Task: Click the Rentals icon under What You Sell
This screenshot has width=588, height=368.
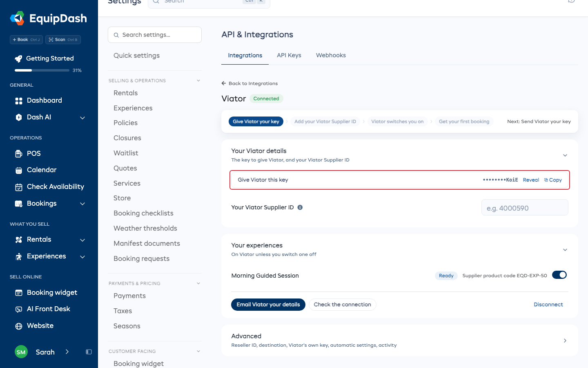Action: [x=19, y=240]
